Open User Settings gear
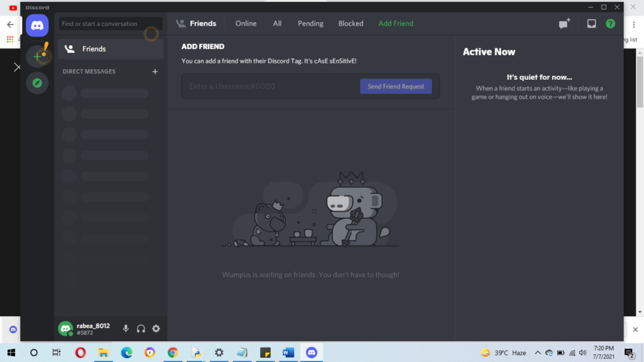This screenshot has width=644, height=362. point(156,328)
